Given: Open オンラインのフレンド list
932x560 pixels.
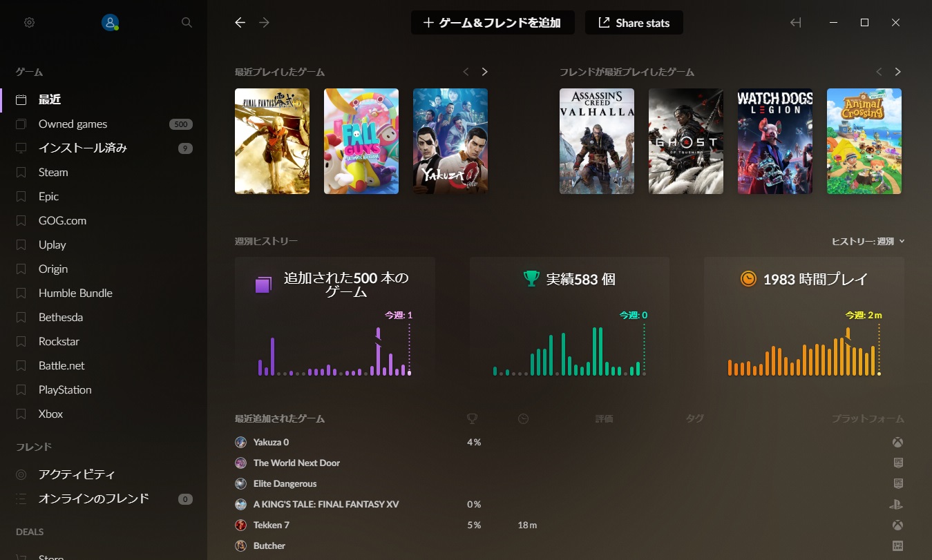Looking at the screenshot, I should coord(104,499).
